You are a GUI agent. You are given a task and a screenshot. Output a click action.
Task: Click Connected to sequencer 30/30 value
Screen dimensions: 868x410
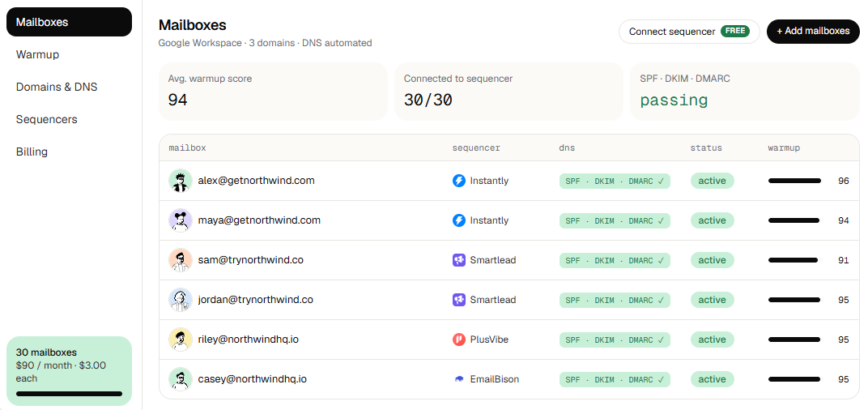pos(428,100)
